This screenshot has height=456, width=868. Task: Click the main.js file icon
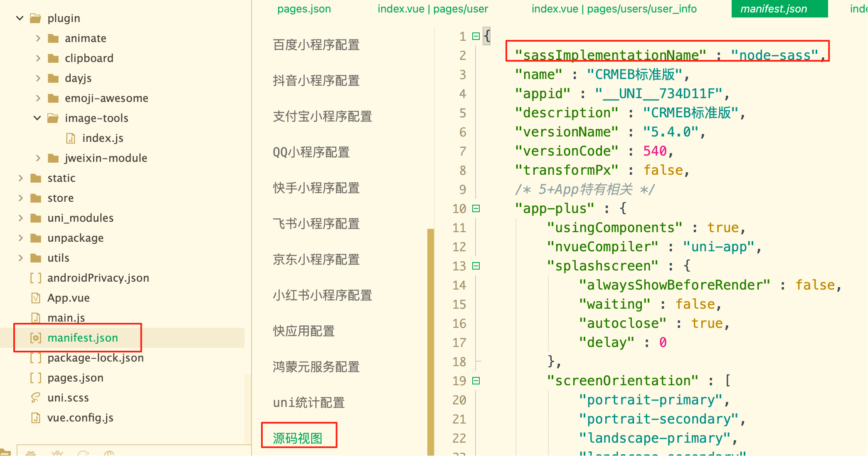[x=36, y=318]
